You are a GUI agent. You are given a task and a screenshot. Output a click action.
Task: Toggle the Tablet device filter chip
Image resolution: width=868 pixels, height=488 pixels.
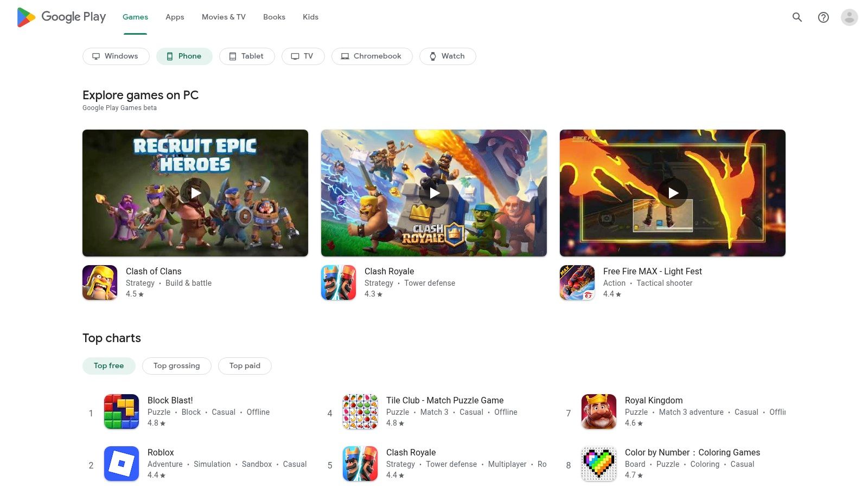tap(247, 56)
